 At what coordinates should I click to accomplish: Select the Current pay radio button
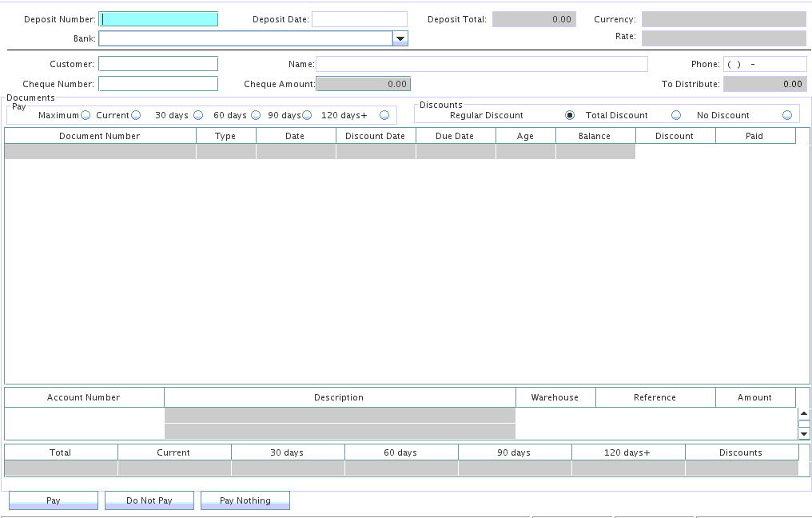click(x=136, y=115)
